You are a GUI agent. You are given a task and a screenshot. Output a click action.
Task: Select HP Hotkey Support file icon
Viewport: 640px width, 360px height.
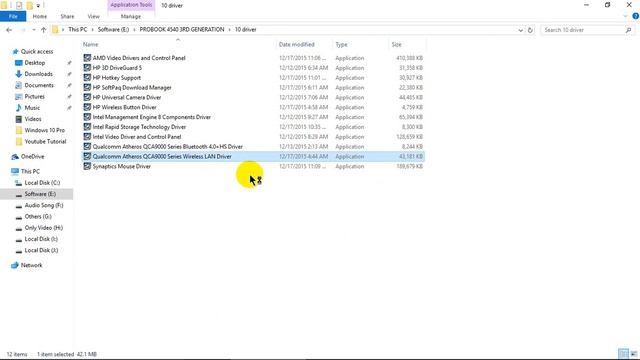coord(87,78)
